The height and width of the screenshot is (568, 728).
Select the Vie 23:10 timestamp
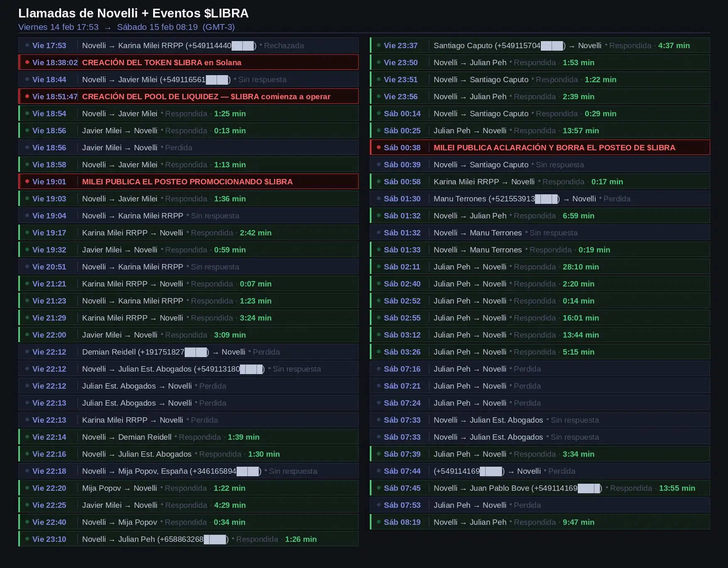tap(49, 539)
